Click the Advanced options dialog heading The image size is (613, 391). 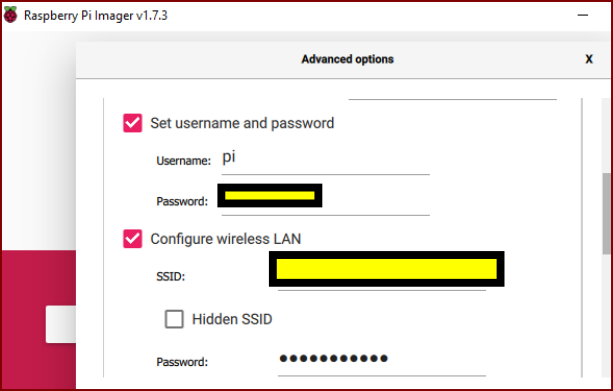(348, 59)
